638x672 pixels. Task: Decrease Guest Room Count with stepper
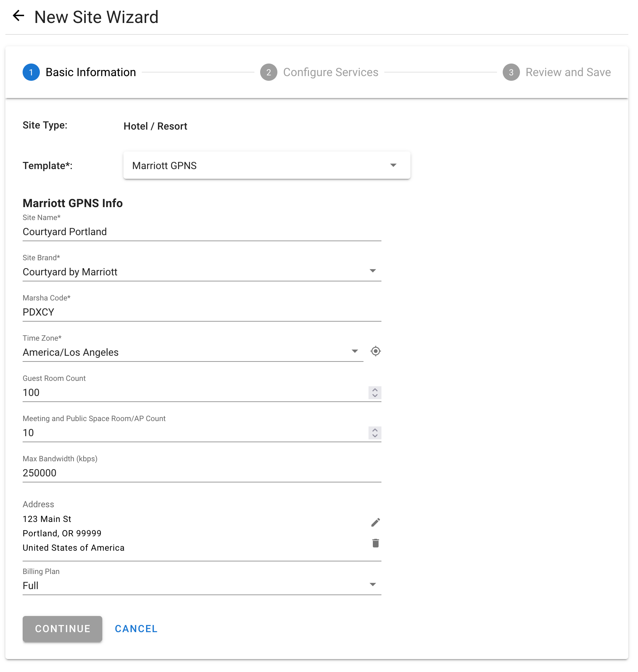click(x=375, y=396)
